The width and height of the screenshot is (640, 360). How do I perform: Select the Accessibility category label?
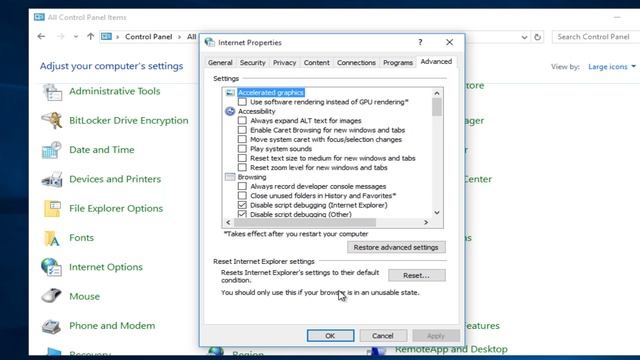(x=257, y=111)
